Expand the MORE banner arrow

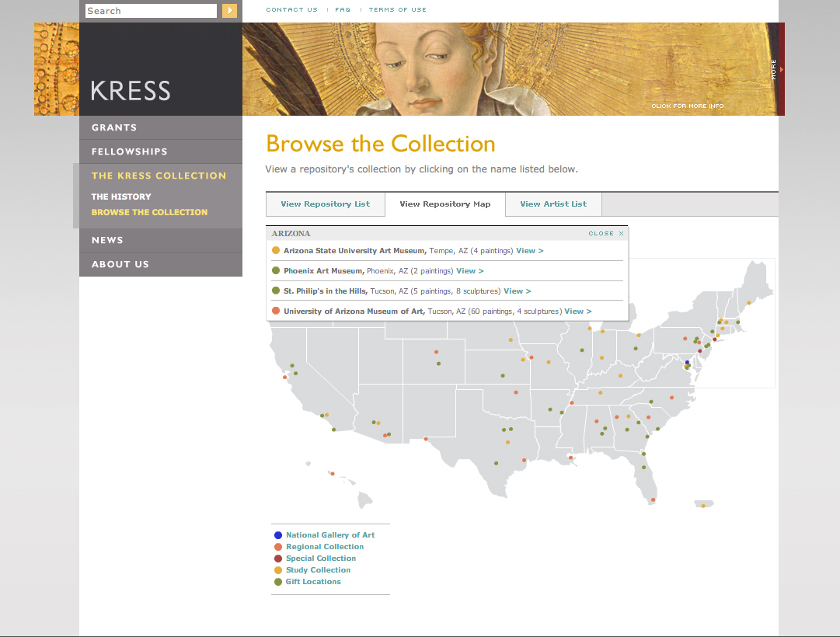coord(781,70)
